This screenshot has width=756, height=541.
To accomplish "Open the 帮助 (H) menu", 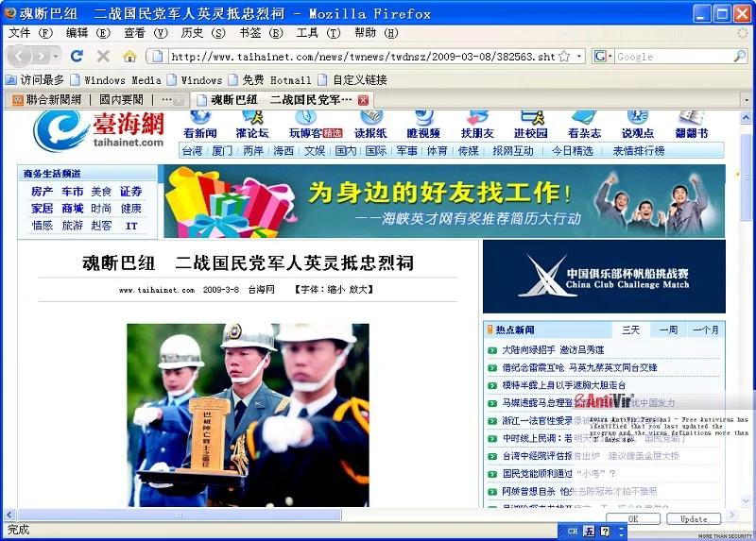I will pyautogui.click(x=376, y=33).
